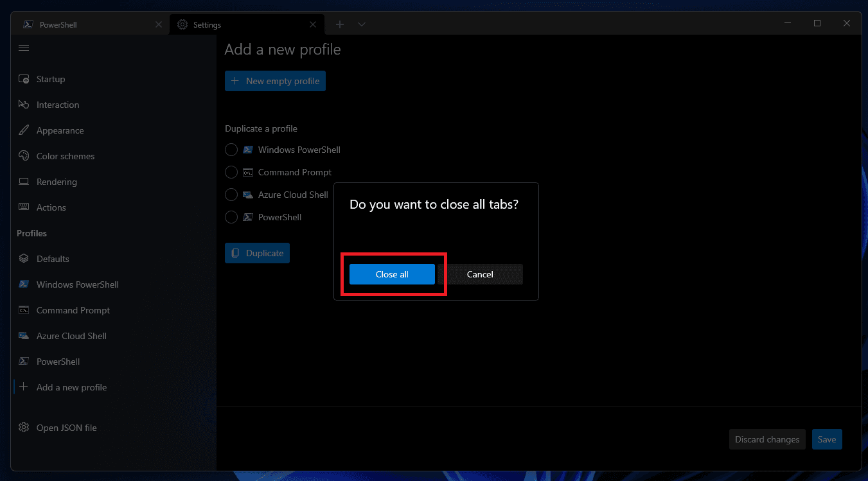Viewport: 868px width, 481px height.
Task: Open Appearance settings in the sidebar
Action: pyautogui.click(x=114, y=130)
